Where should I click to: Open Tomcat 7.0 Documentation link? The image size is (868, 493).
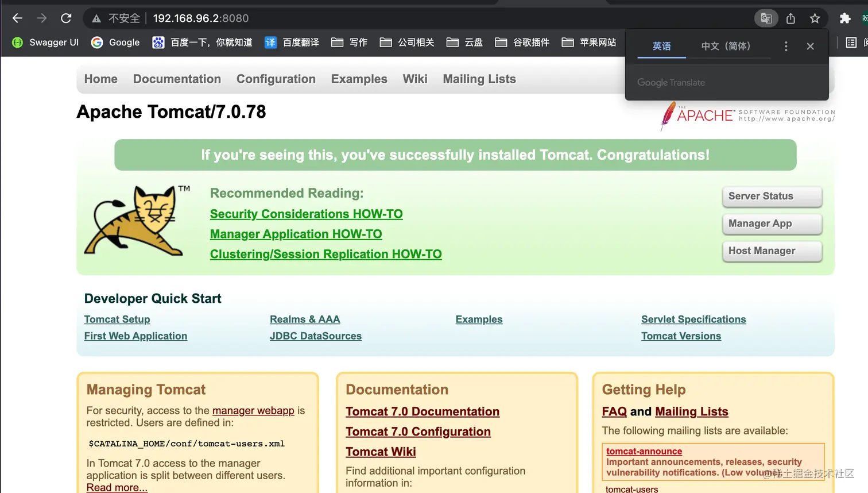pyautogui.click(x=423, y=412)
